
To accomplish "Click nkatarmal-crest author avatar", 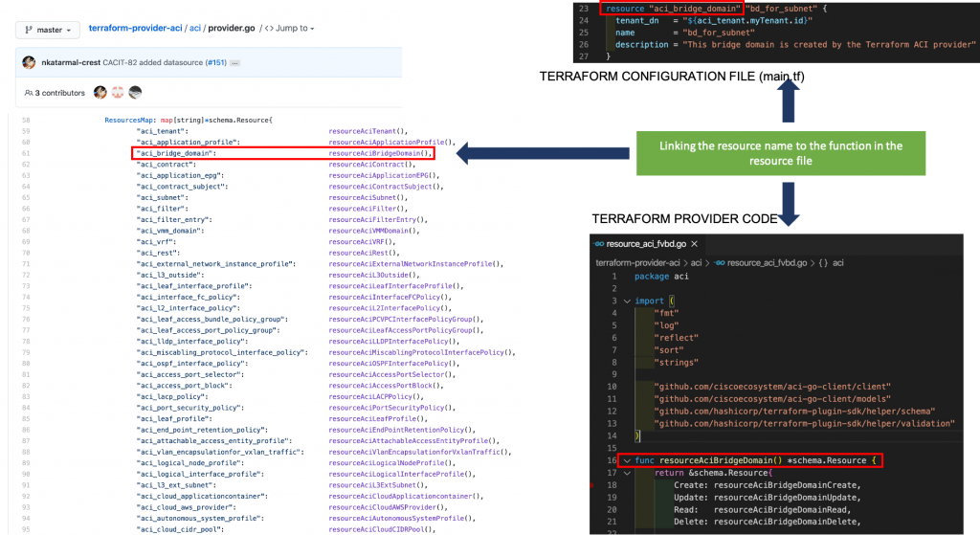I will [29, 62].
